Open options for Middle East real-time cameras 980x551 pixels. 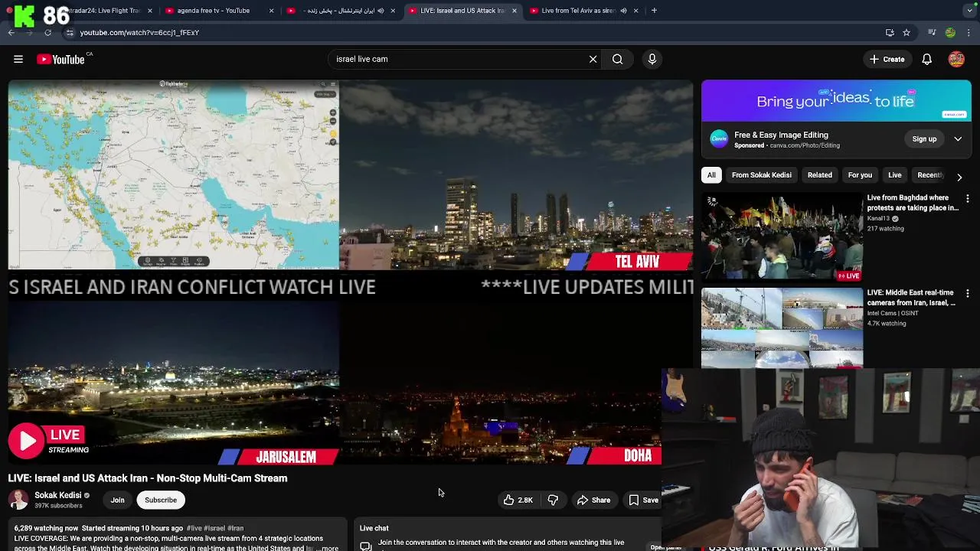coord(968,294)
